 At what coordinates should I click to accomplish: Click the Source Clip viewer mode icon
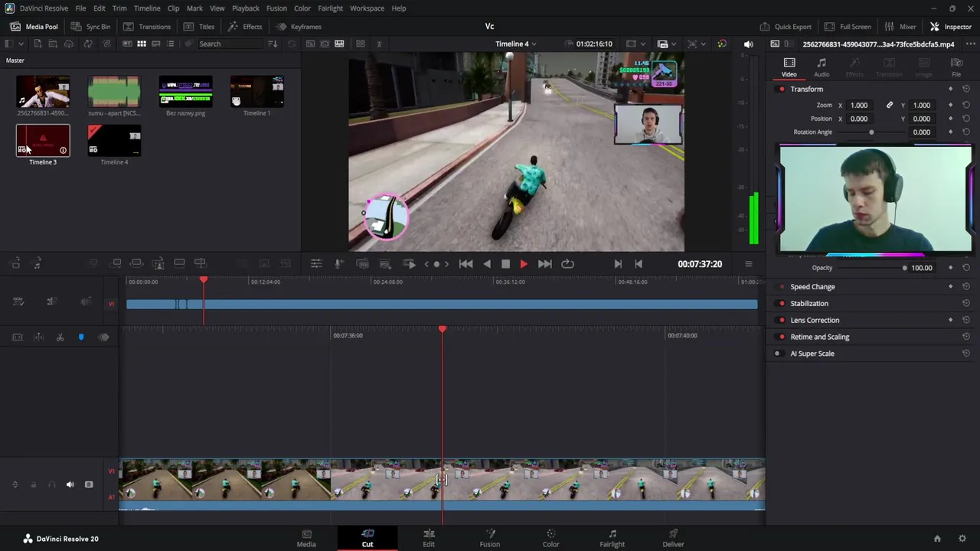coord(310,44)
